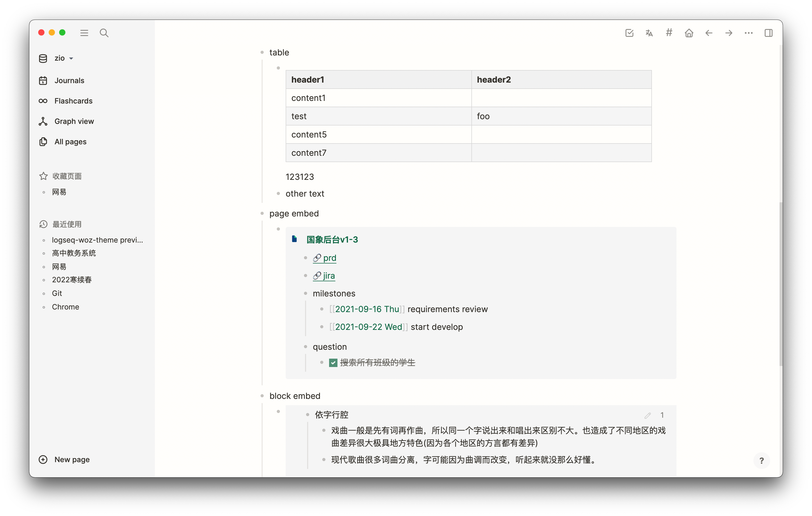812x516 pixels.
Task: Toggle the right sidebar panel icon
Action: 769,33
